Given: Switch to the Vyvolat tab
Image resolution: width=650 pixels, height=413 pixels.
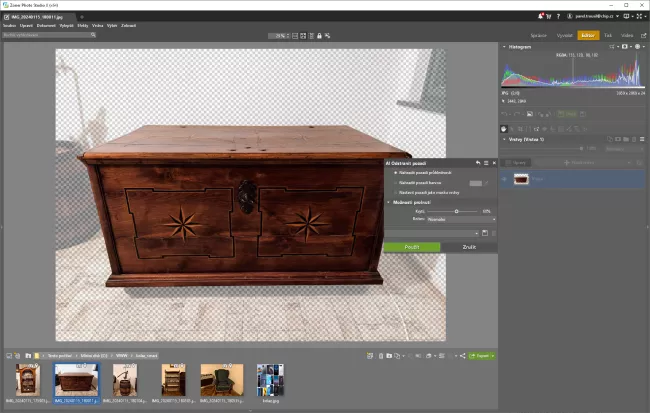Looking at the screenshot, I should 563,34.
